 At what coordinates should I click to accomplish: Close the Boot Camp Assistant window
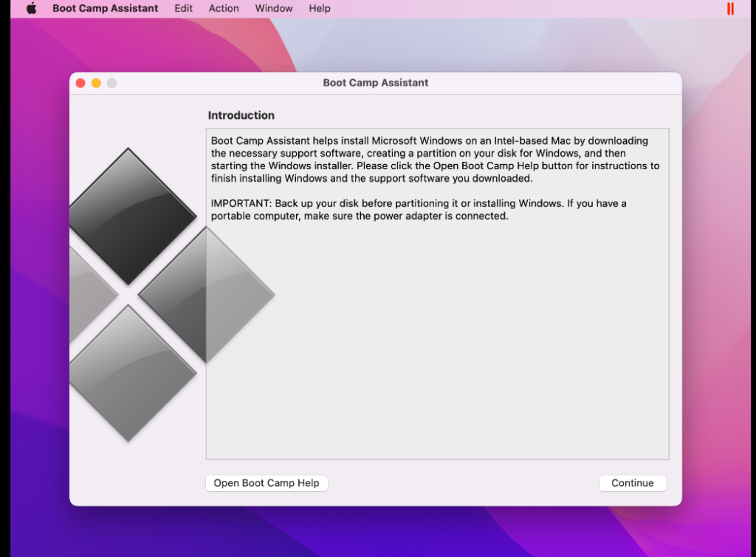pos(80,83)
